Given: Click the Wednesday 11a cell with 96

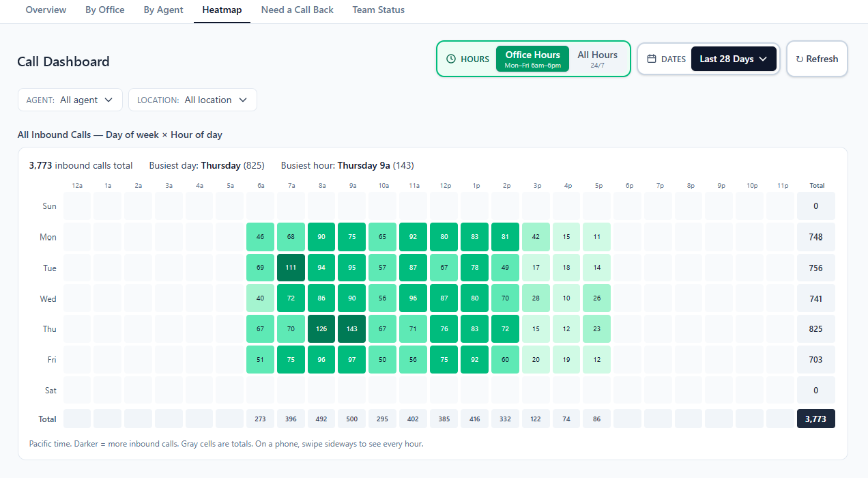Looking at the screenshot, I should 413,298.
